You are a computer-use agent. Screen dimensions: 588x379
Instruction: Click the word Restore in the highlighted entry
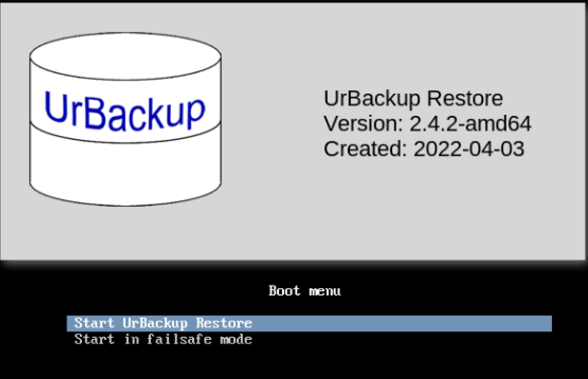click(224, 323)
